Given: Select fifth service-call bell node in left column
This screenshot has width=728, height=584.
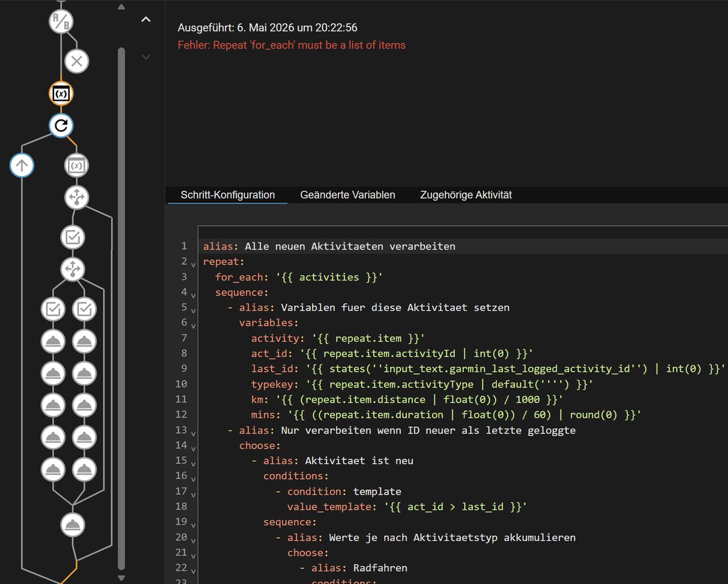Looking at the screenshot, I should [53, 469].
